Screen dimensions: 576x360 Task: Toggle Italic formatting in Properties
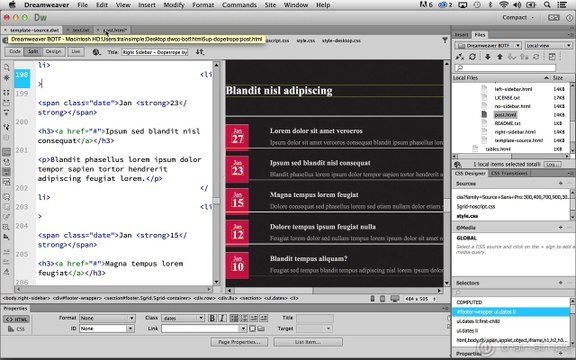222,318
